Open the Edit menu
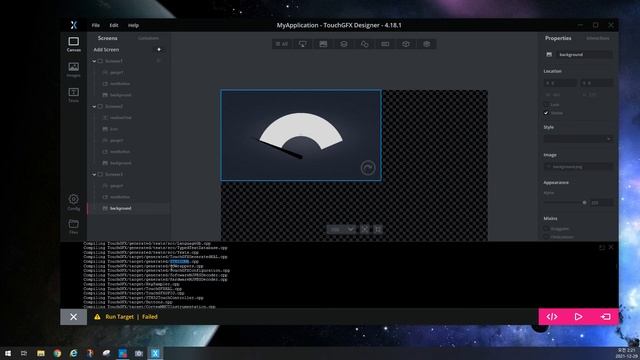This screenshot has width=640, height=360. coord(114,25)
